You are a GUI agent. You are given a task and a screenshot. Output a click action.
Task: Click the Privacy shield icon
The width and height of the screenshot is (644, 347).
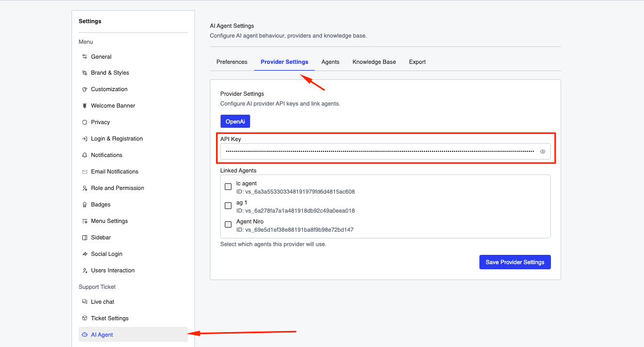(85, 123)
